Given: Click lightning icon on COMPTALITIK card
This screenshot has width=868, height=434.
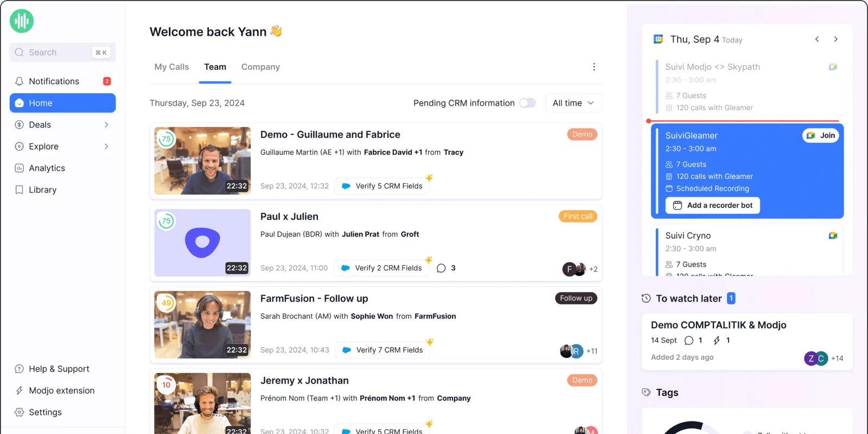Looking at the screenshot, I should tap(717, 341).
